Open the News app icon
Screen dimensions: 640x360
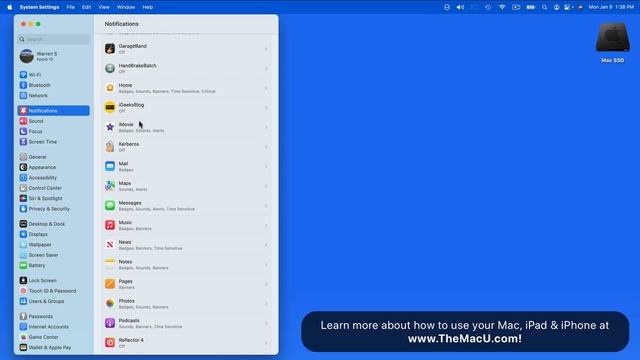point(110,244)
